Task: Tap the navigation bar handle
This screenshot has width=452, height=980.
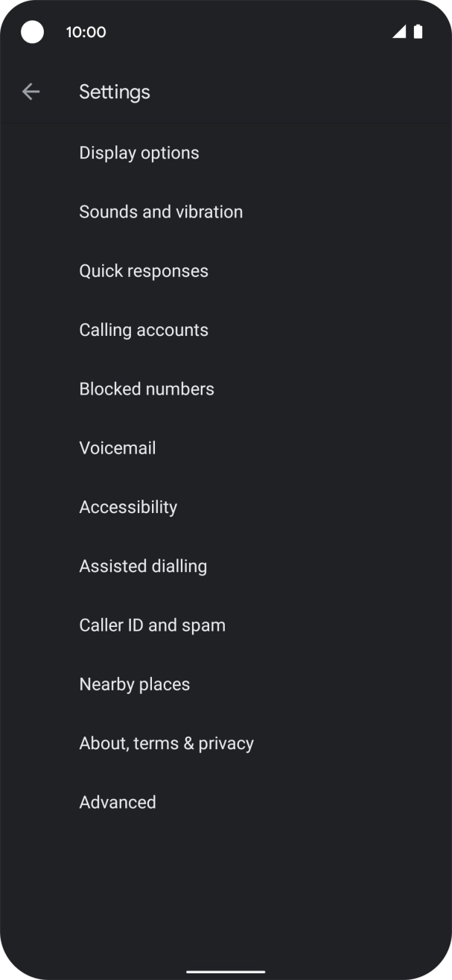Action: pyautogui.click(x=226, y=970)
